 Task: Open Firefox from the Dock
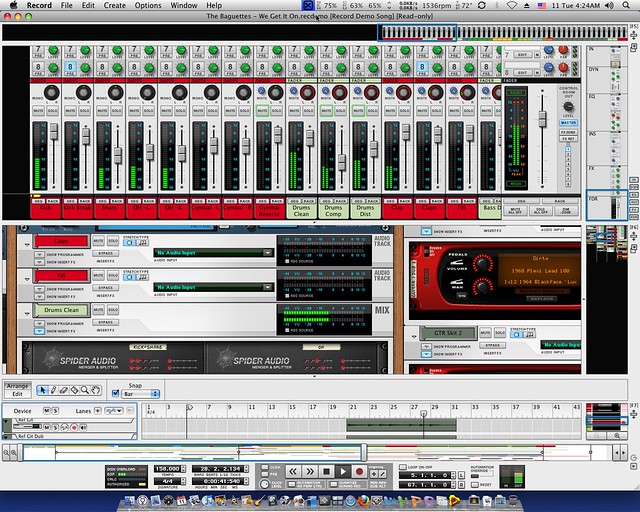point(363,501)
